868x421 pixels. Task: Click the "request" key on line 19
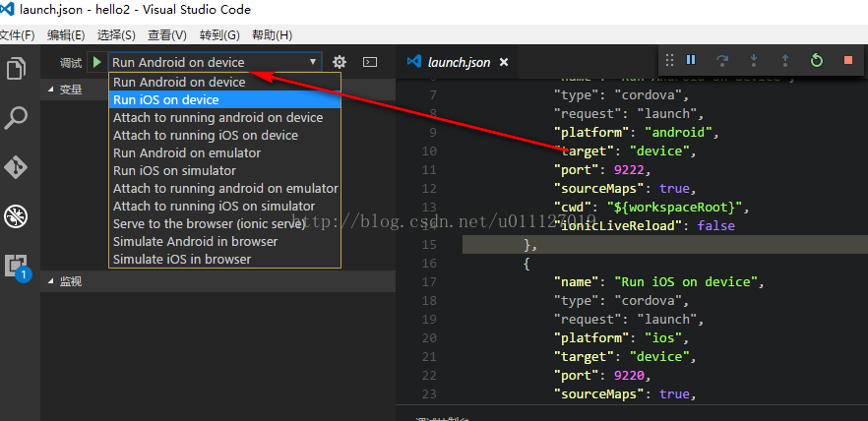tap(590, 320)
